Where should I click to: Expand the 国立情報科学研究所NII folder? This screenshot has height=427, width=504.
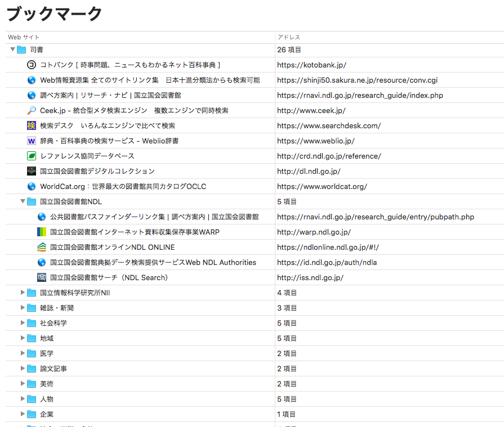pos(23,292)
